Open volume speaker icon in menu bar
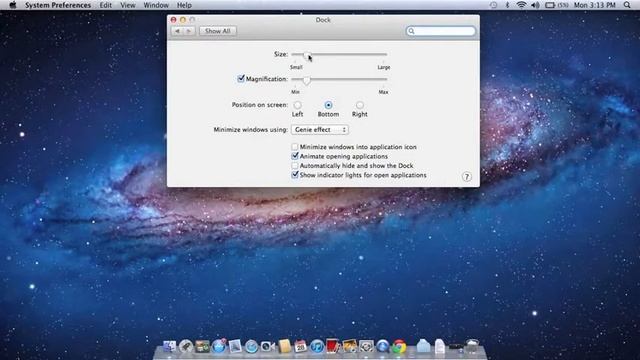 pos(535,5)
